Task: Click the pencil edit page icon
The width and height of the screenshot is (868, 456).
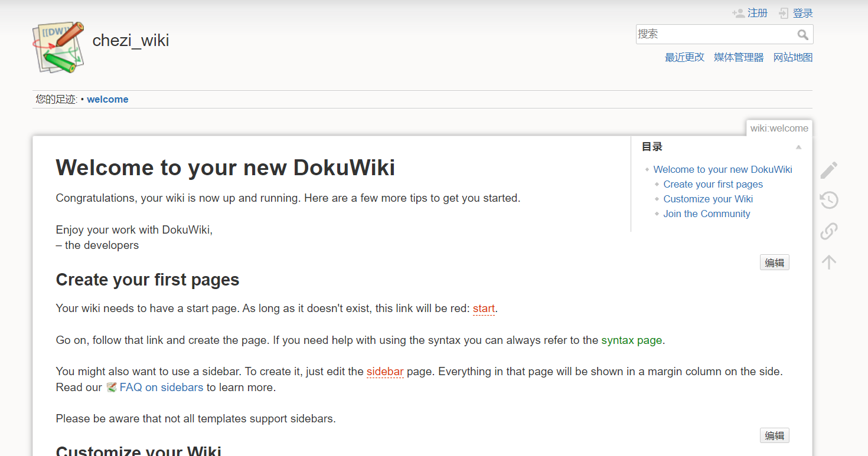Action: [829, 170]
